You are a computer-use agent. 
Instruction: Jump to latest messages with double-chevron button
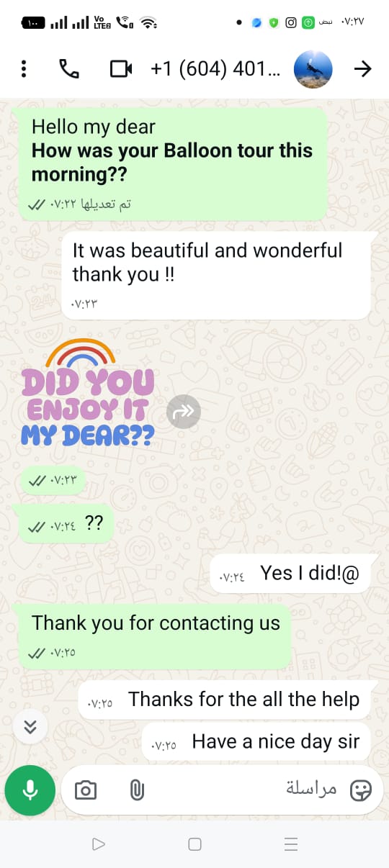coord(30,726)
